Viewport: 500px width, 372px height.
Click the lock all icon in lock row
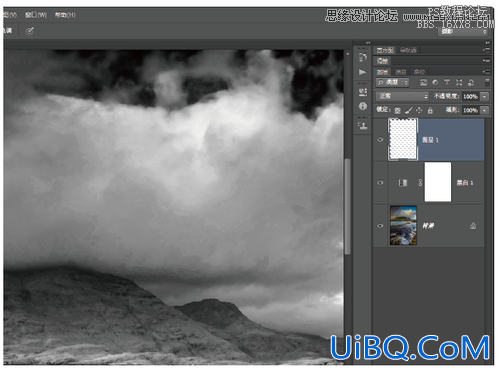pos(430,110)
